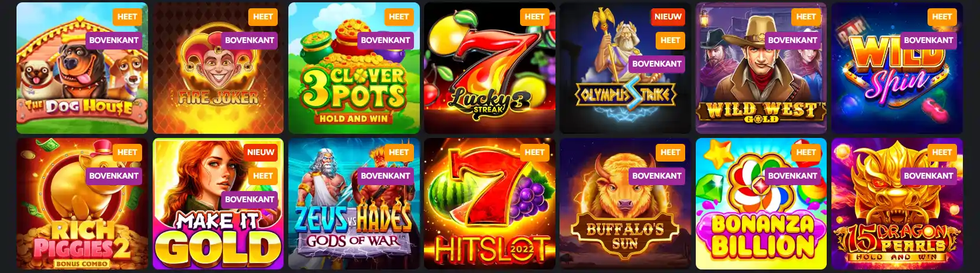Play Bonanza Billion game tile

pos(761,204)
